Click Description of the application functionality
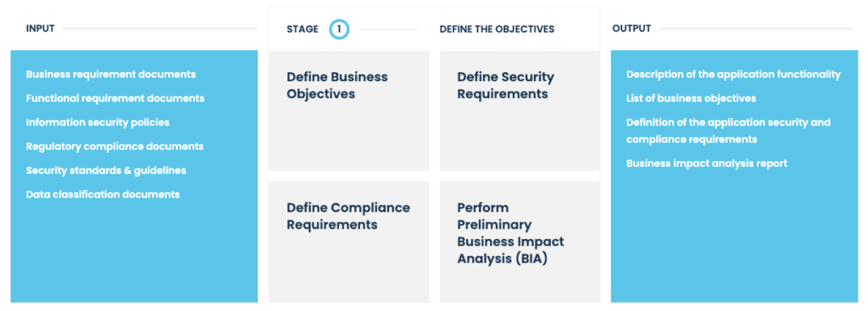 733,75
